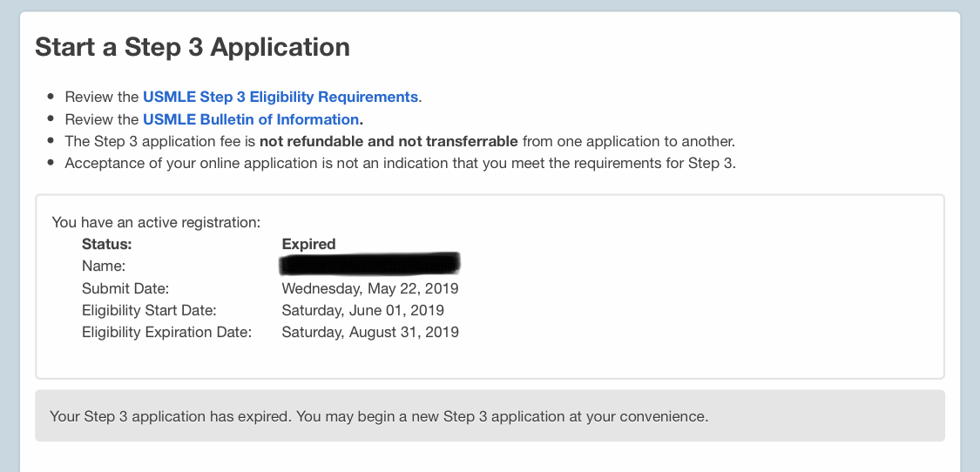Click the "Start a Step 3 Application" heading
980x472 pixels.
click(x=193, y=47)
